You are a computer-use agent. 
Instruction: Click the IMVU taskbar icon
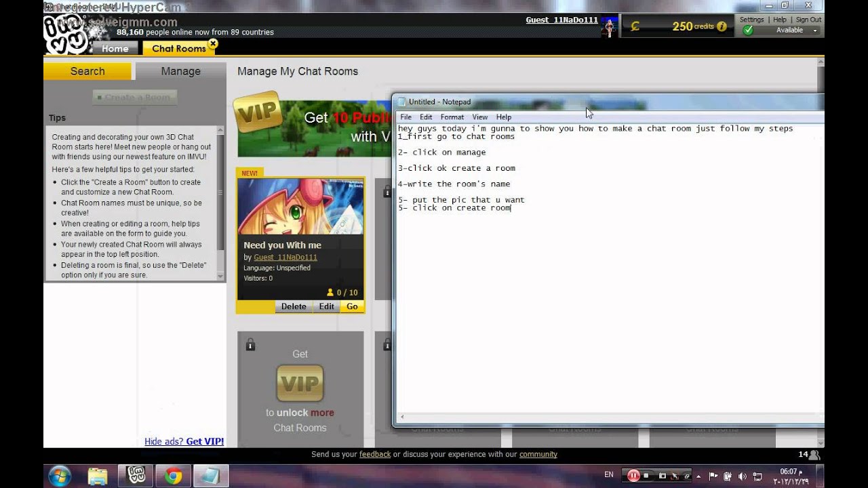[x=136, y=476]
